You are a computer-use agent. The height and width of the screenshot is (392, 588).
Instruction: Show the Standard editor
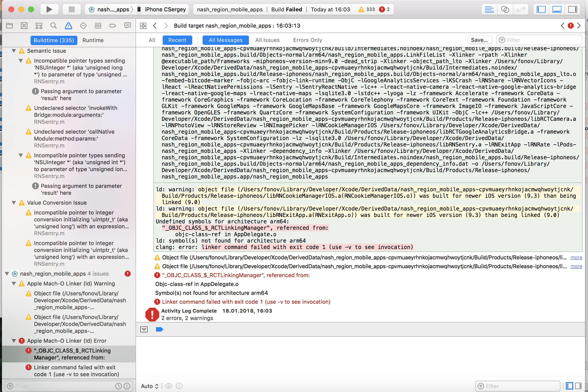tap(489, 10)
